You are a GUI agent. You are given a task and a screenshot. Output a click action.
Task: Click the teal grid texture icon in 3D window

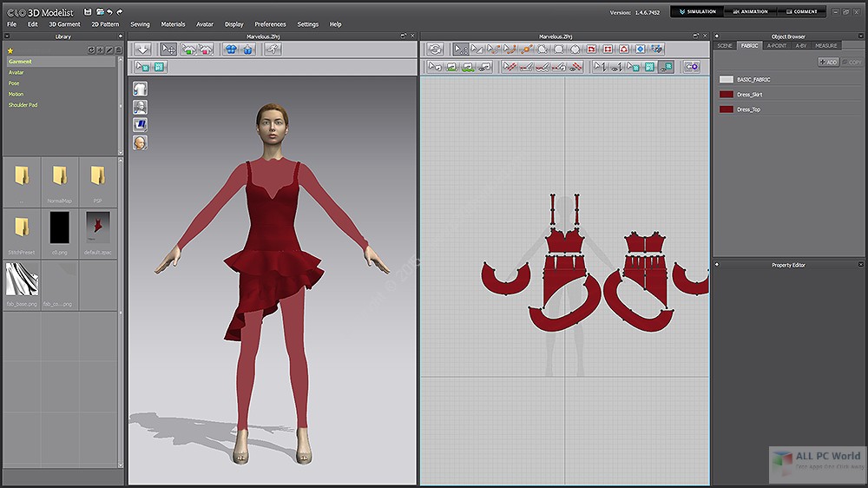tap(159, 67)
